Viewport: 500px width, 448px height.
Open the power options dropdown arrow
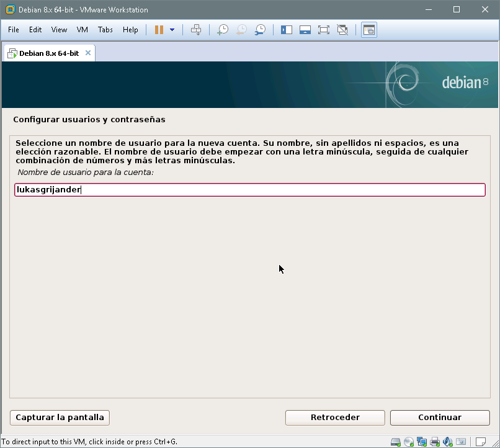pyautogui.click(x=172, y=30)
